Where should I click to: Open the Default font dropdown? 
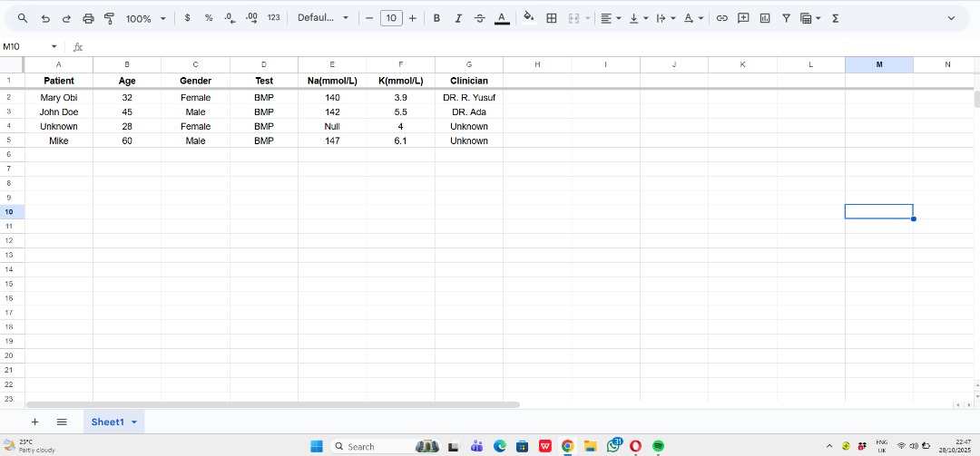323,18
